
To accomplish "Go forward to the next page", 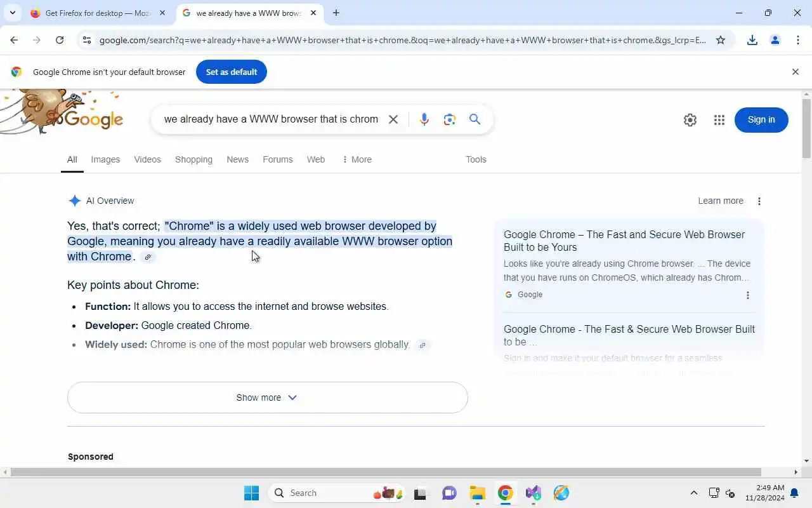I will (x=37, y=40).
